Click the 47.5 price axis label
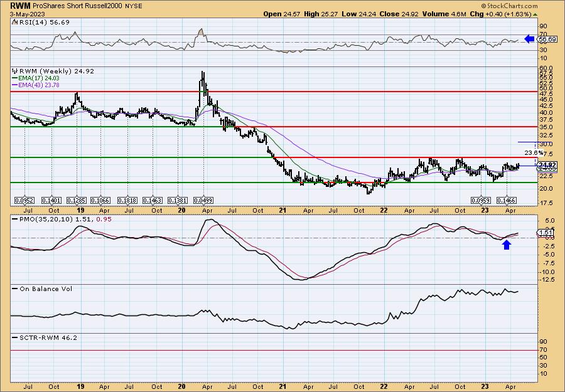 546,93
